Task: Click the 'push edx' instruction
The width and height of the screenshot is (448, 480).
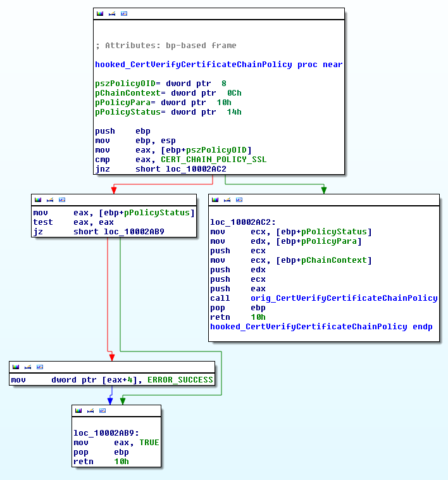Action: (238, 270)
